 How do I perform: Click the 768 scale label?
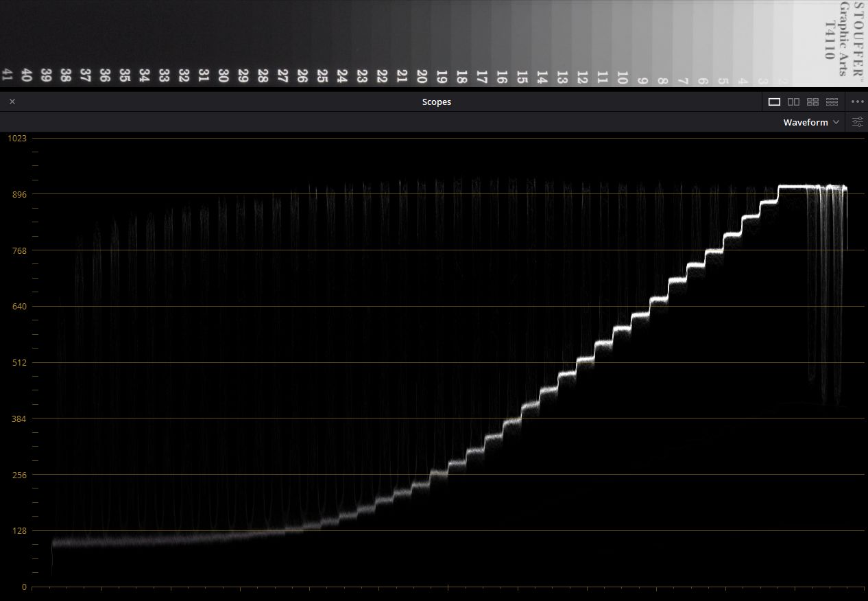[19, 250]
